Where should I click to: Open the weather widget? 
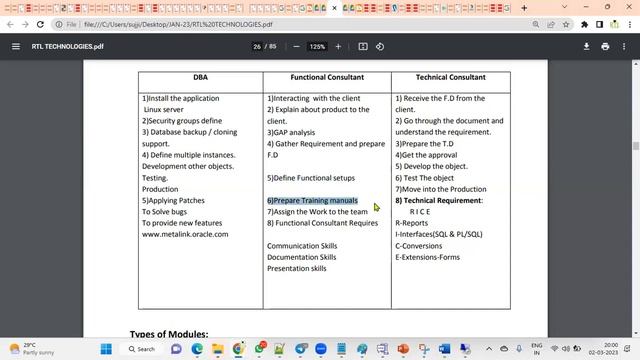32,349
